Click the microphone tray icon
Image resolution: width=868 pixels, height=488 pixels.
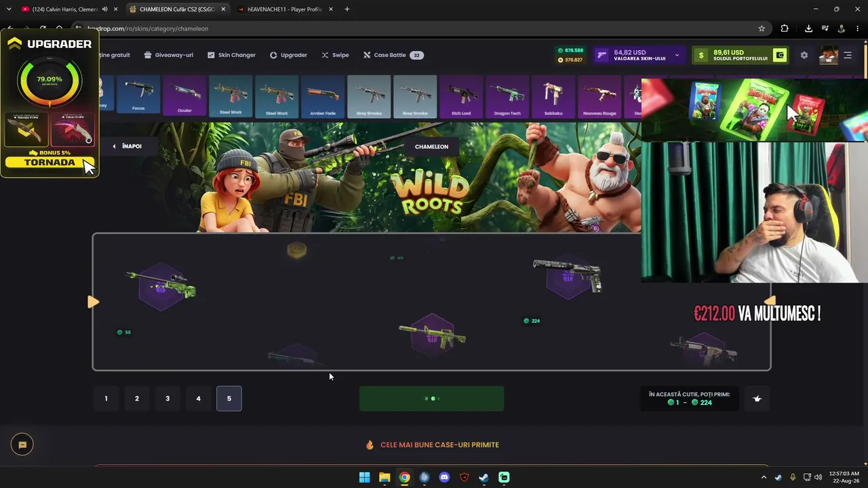(793, 477)
